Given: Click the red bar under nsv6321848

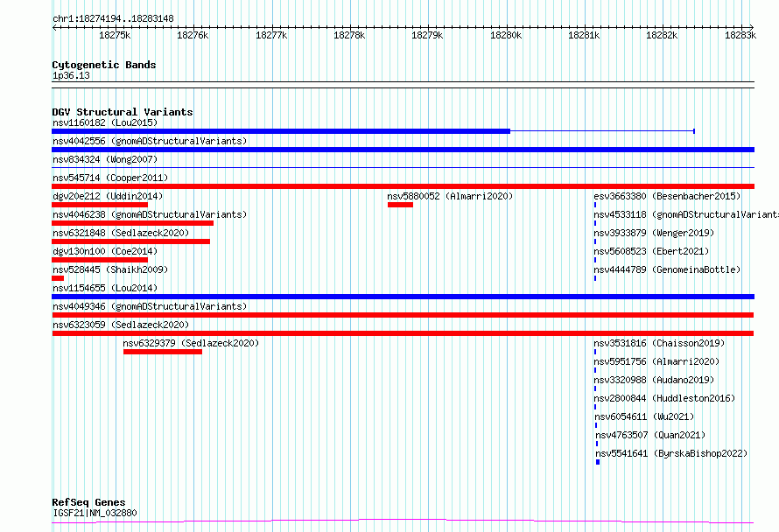Looking at the screenshot, I should click(130, 241).
